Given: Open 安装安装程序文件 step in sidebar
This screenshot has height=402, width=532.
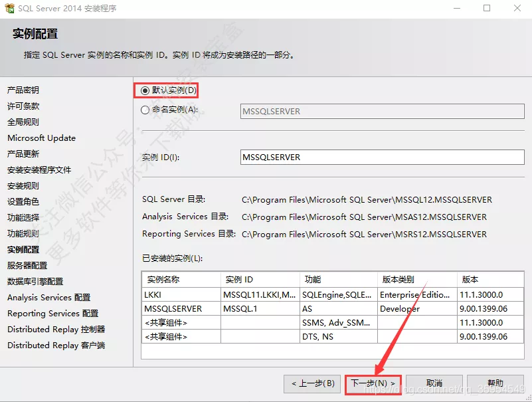Looking at the screenshot, I should [39, 169].
